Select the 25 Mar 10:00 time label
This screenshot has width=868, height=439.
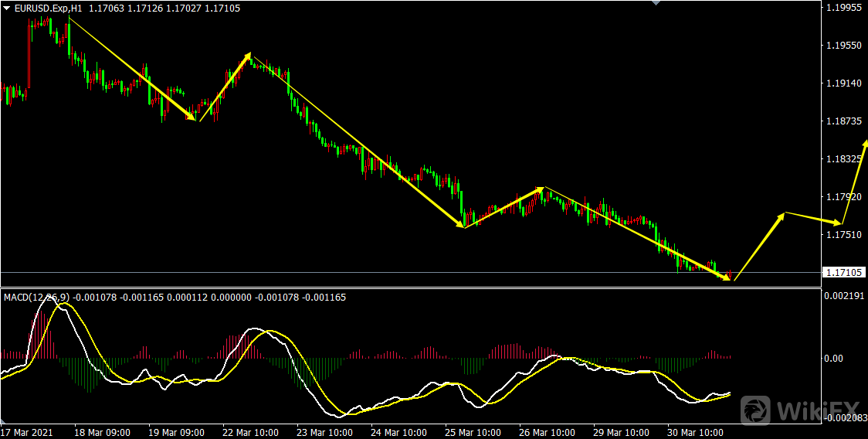click(473, 432)
